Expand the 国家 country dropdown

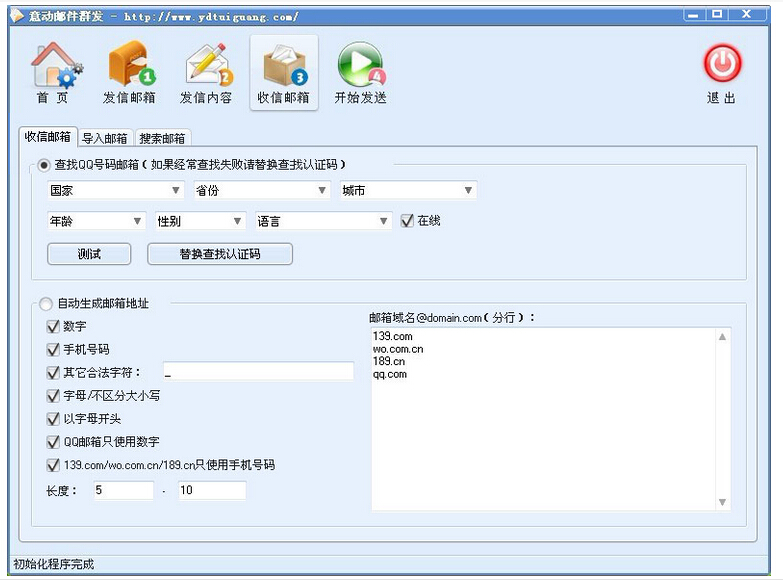[x=115, y=190]
